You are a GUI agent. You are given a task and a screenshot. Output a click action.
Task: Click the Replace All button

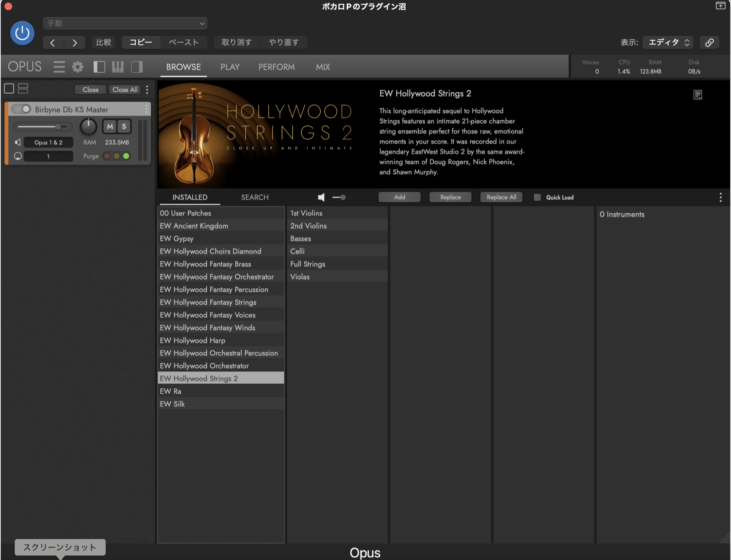click(x=501, y=197)
